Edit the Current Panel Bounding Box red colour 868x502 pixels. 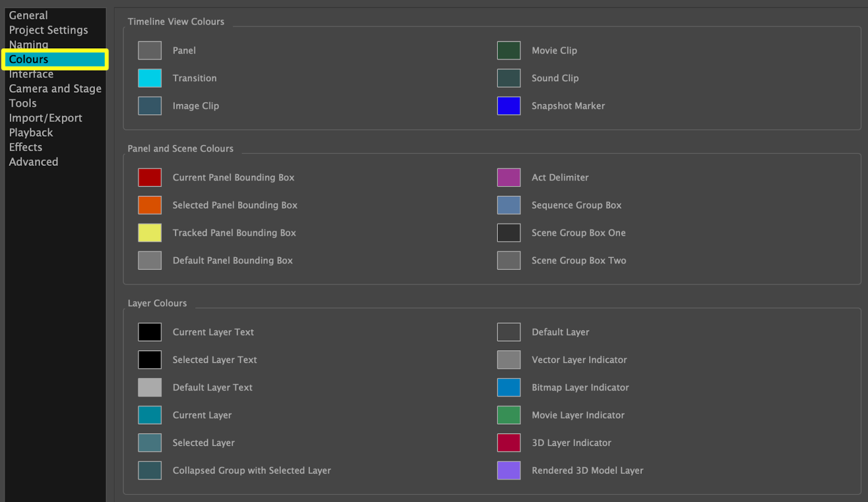tap(149, 177)
